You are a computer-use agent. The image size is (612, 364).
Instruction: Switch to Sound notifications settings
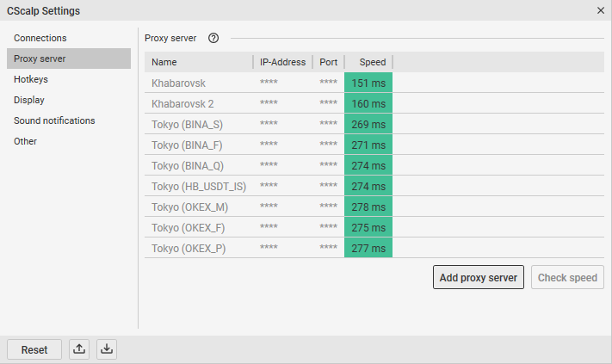(x=54, y=120)
